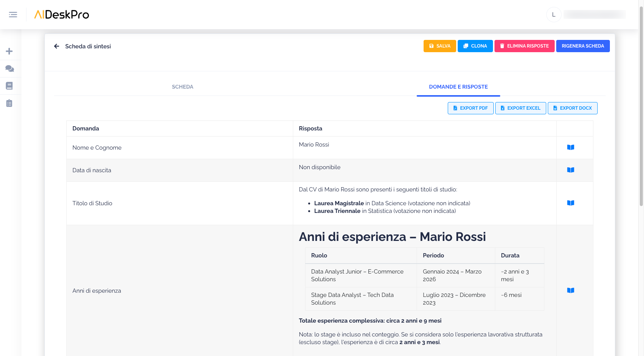Open the clipboard sidebar icon
This screenshot has width=644, height=356.
pos(9,103)
